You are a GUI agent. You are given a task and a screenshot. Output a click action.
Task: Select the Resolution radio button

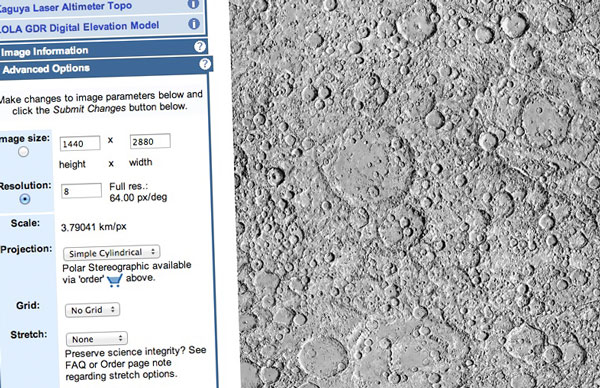pos(25,199)
